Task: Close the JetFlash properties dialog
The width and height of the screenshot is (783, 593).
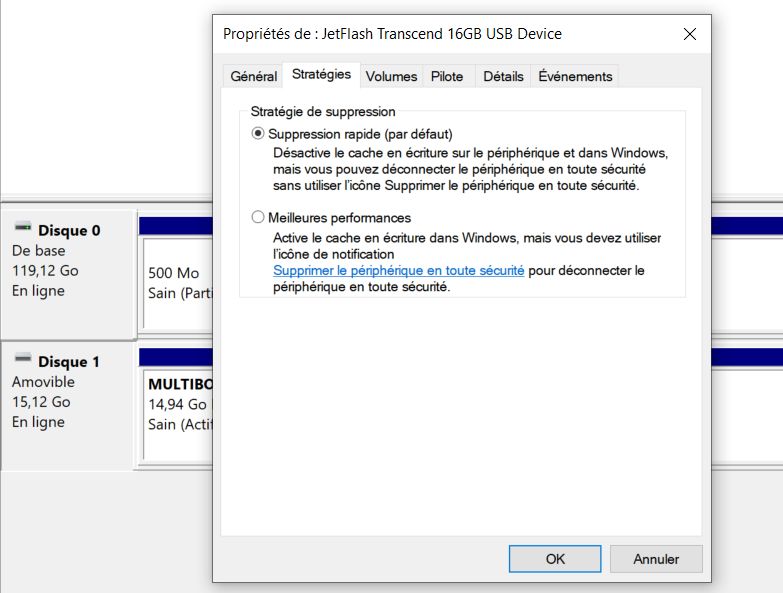Action: tap(690, 34)
